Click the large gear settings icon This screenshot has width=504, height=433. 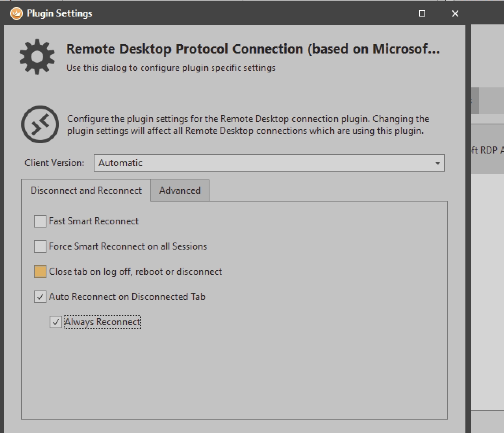coord(37,57)
